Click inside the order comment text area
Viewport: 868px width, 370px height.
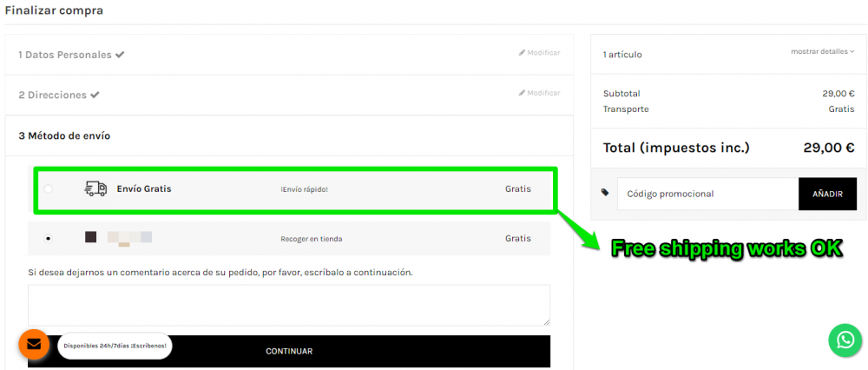pyautogui.click(x=288, y=305)
